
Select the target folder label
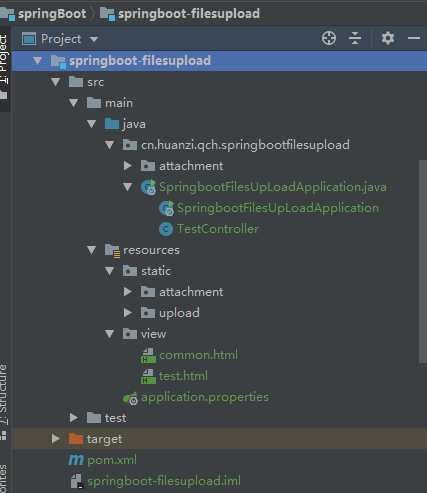(x=104, y=439)
